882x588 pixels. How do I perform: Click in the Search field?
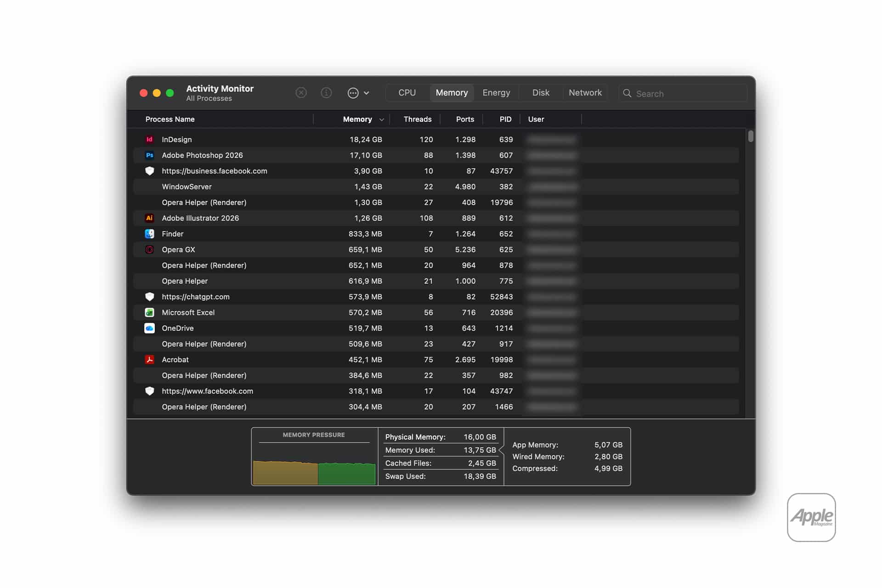pos(683,93)
